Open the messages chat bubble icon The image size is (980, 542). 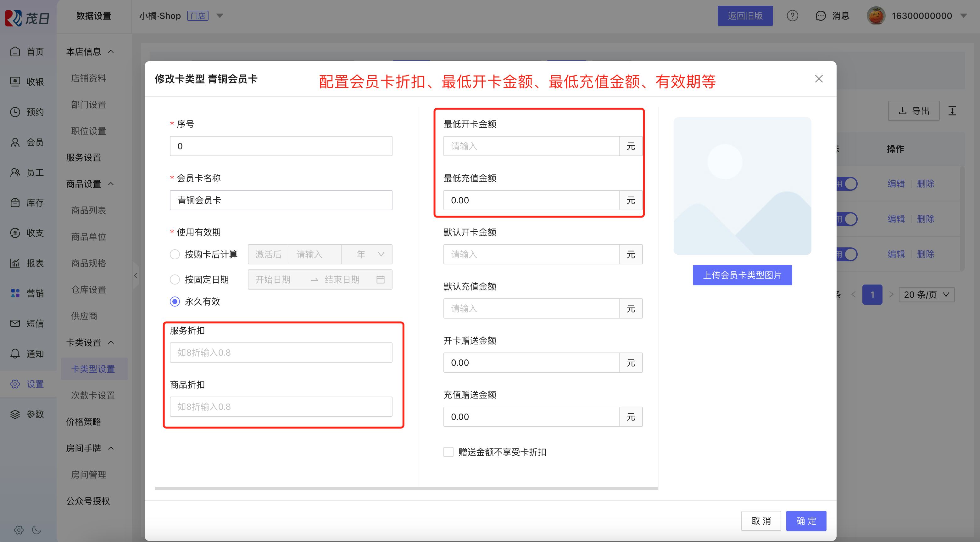tap(821, 16)
